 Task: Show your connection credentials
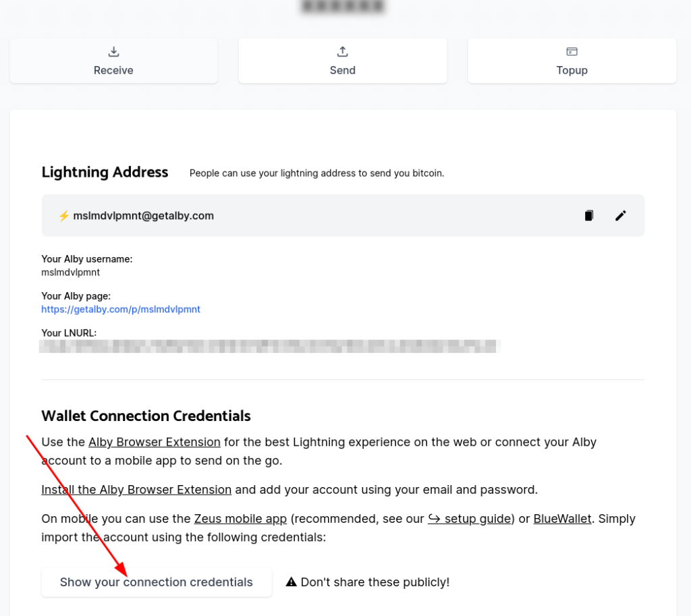pyautogui.click(x=157, y=582)
